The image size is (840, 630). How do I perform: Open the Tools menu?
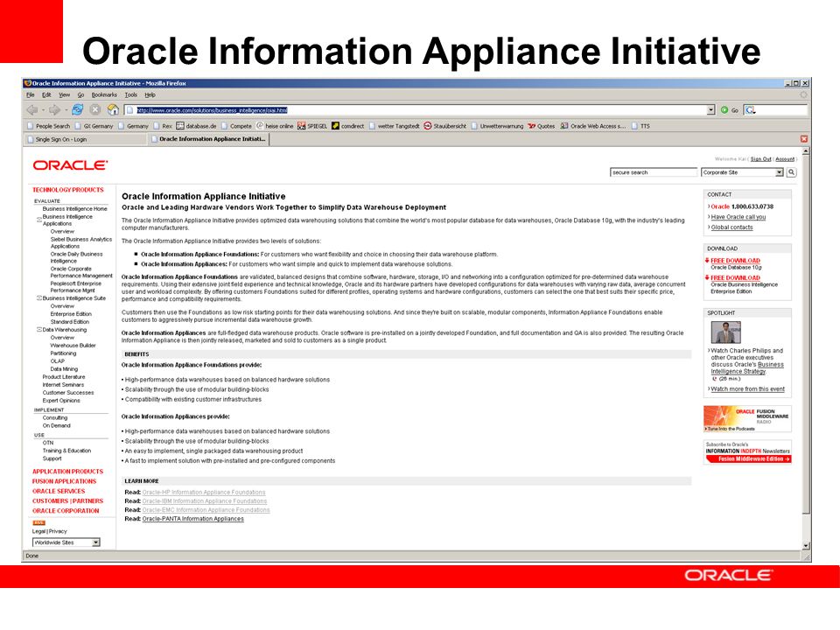[131, 94]
